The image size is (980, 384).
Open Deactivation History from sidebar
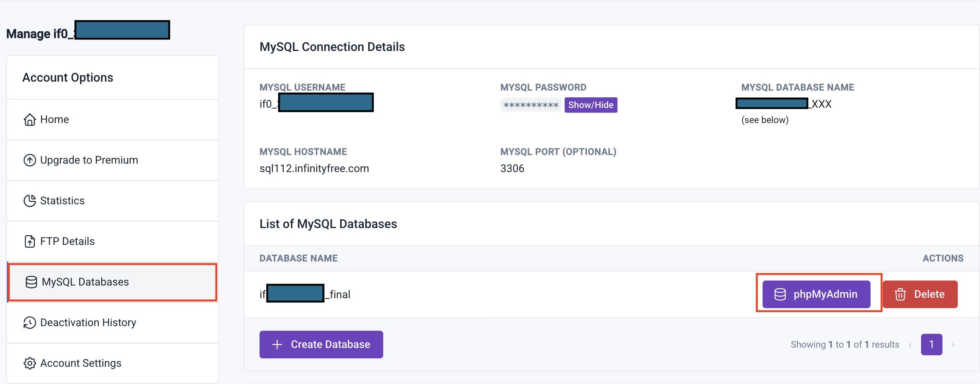pyautogui.click(x=88, y=323)
